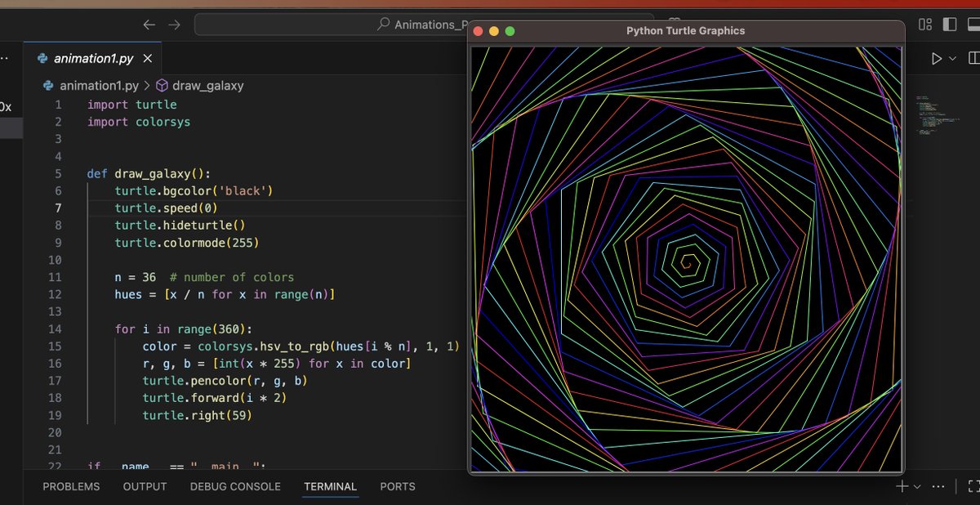Image resolution: width=980 pixels, height=505 pixels.
Task: Click the 'r, g, b =' assignment line
Action: [x=276, y=364]
